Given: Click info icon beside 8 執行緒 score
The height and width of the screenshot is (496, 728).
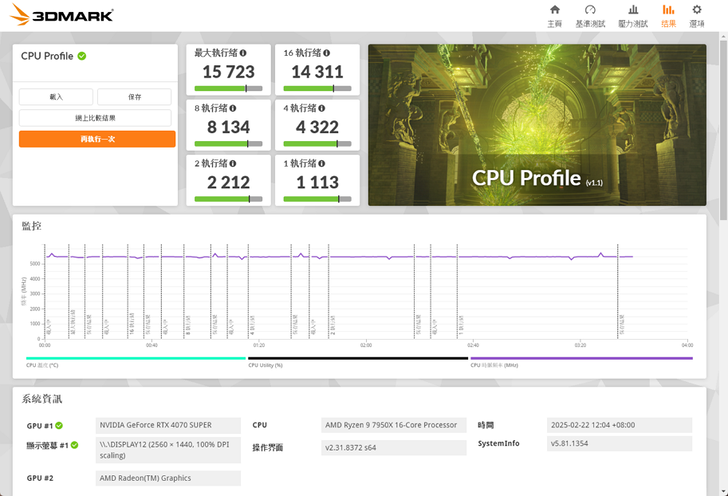Looking at the screenshot, I should (236, 108).
